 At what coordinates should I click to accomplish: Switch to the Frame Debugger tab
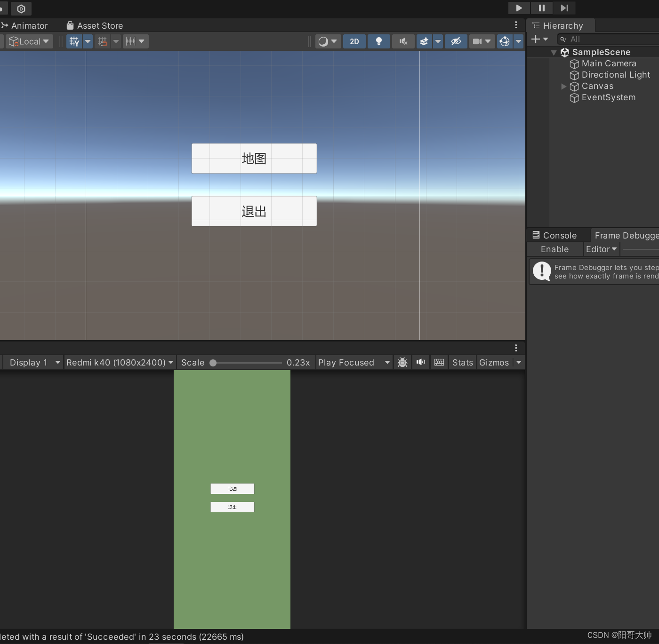click(626, 235)
